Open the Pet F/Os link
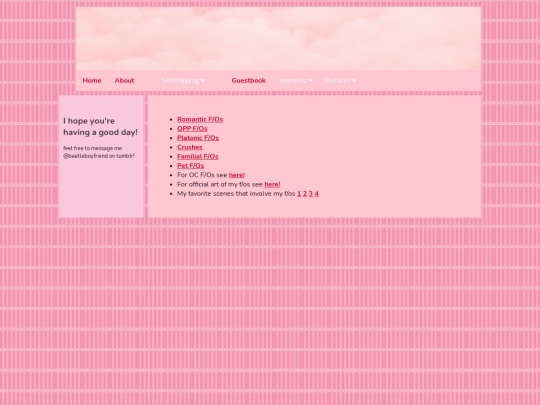Image resolution: width=540 pixels, height=405 pixels. [190, 166]
